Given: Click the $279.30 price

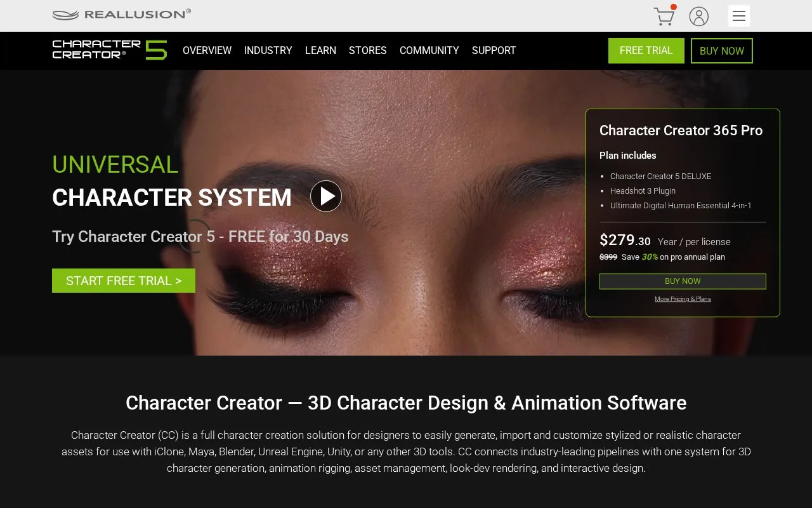Looking at the screenshot, I should tap(625, 241).
